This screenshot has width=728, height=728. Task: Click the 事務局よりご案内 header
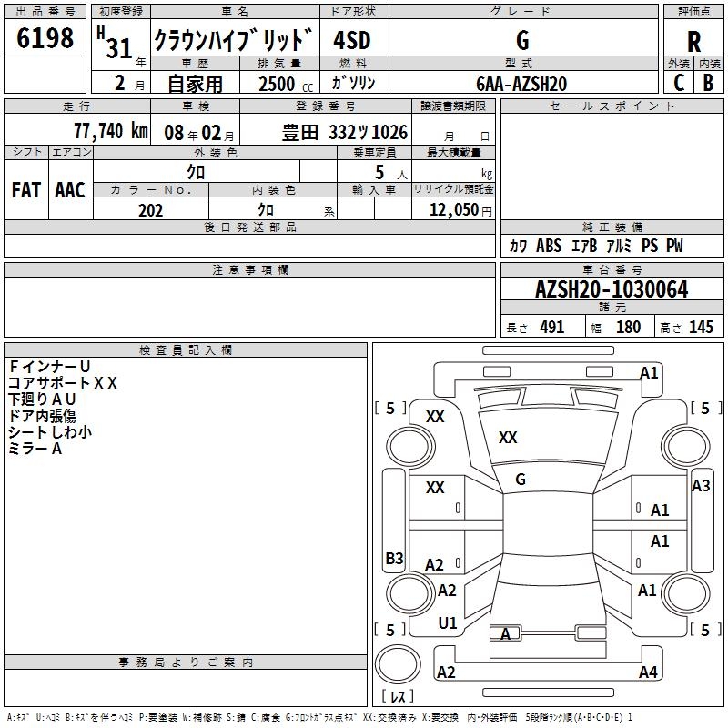coord(186,662)
